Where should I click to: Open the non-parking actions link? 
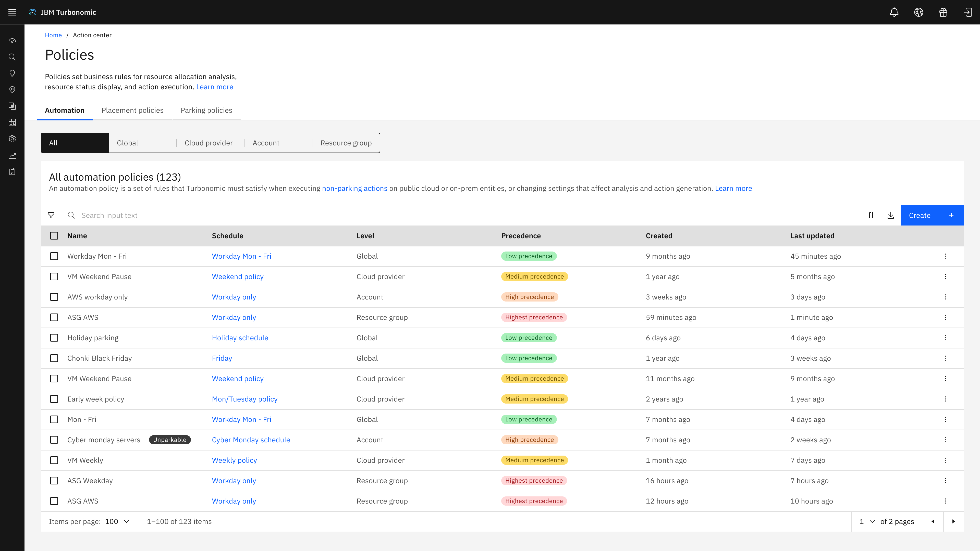pos(354,188)
